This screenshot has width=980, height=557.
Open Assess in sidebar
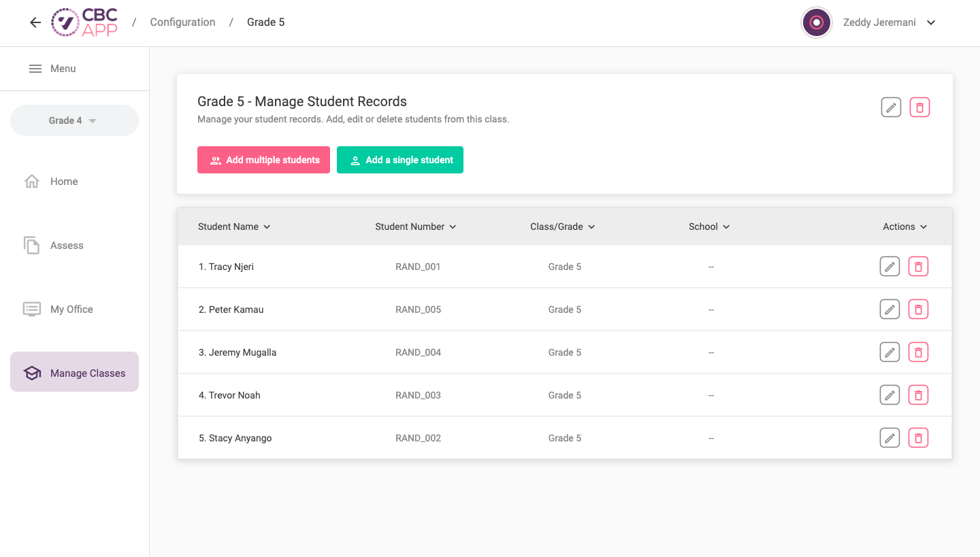pyautogui.click(x=74, y=246)
